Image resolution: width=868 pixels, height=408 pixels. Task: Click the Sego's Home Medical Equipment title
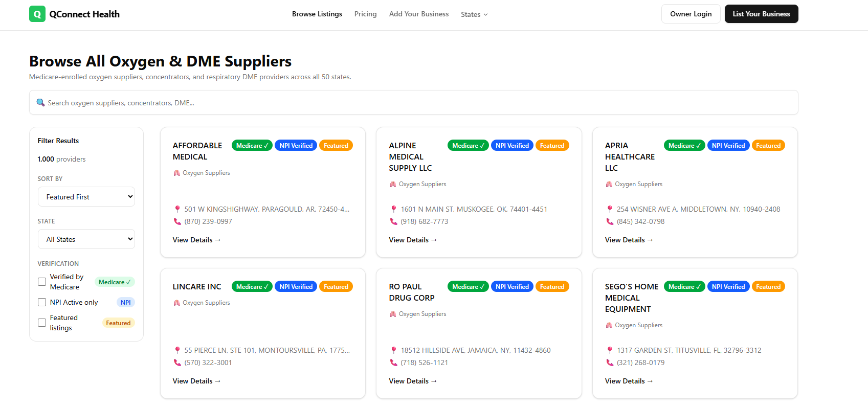(632, 298)
